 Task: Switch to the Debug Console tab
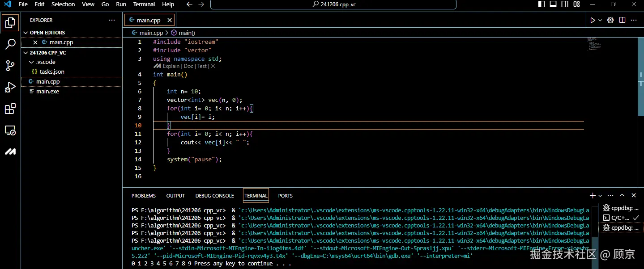click(214, 196)
